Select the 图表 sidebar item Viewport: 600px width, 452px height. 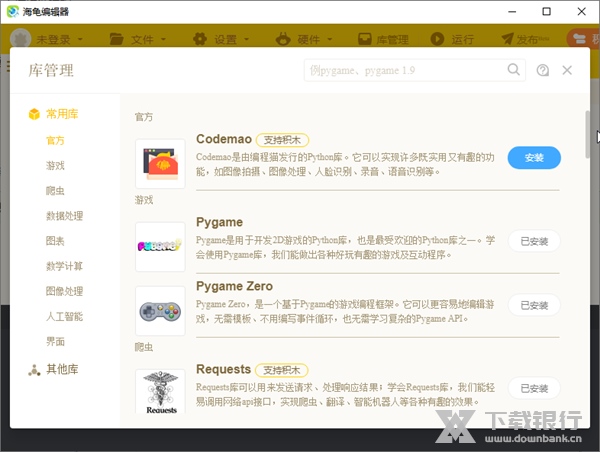coord(55,241)
